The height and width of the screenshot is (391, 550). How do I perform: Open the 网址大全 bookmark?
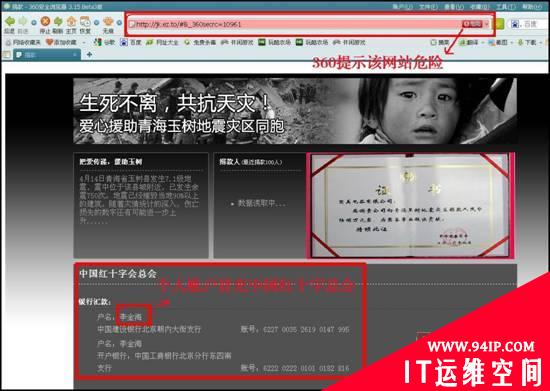(162, 42)
